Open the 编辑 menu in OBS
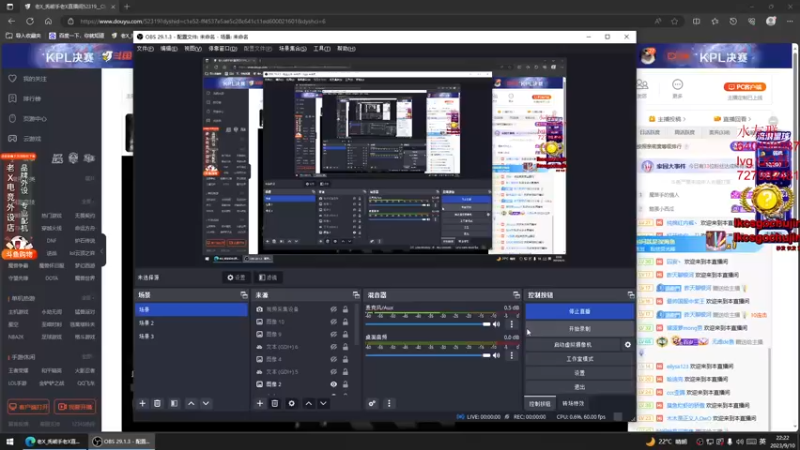 [169, 48]
